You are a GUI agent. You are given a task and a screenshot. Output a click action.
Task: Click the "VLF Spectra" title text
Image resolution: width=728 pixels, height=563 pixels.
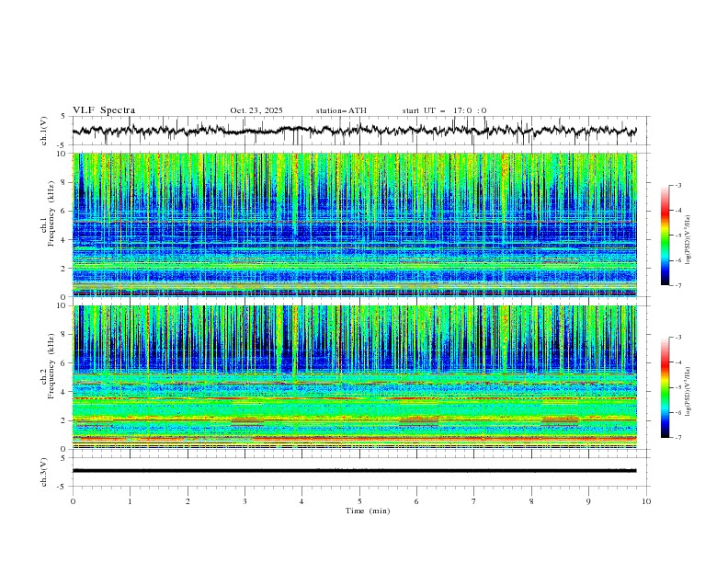[104, 110]
